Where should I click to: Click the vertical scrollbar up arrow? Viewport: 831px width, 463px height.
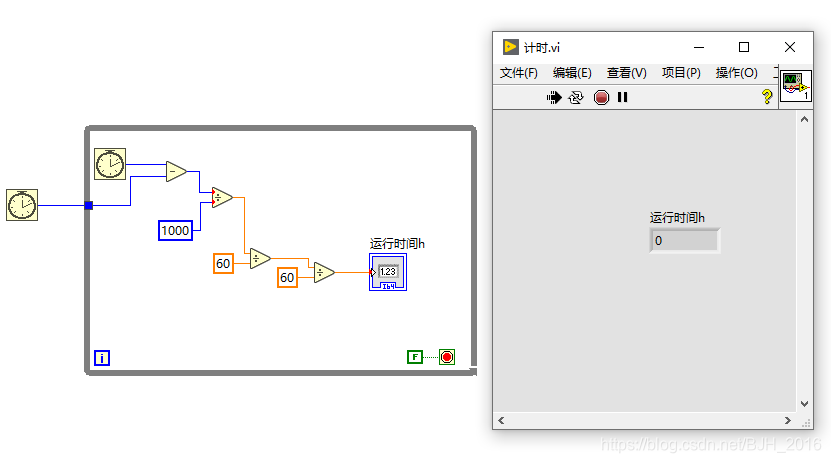pyautogui.click(x=804, y=120)
